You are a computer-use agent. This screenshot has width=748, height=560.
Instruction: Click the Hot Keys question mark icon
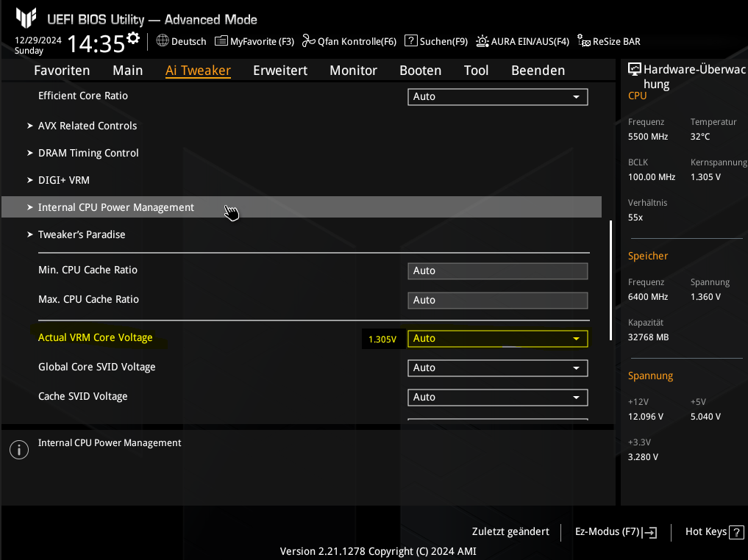click(736, 532)
